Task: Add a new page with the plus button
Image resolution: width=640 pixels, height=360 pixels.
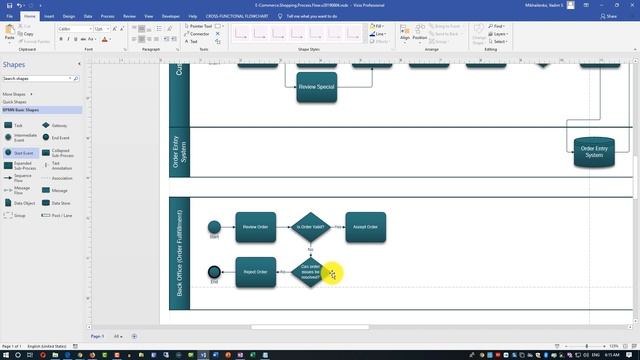Action: pos(134,336)
